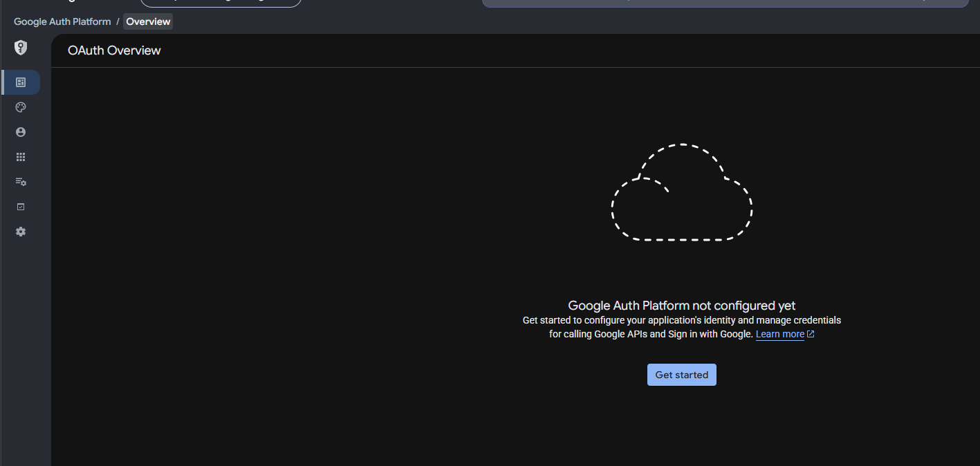The width and height of the screenshot is (980, 466).
Task: Open Data Access list-settings icon
Action: click(x=21, y=182)
